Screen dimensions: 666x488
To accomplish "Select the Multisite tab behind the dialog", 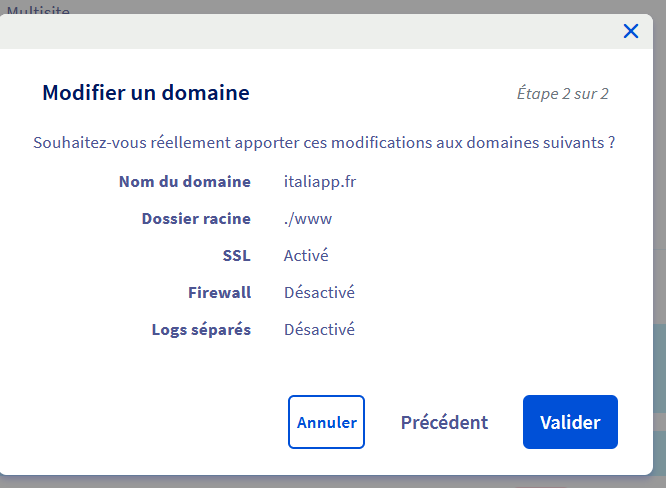I will pyautogui.click(x=38, y=10).
